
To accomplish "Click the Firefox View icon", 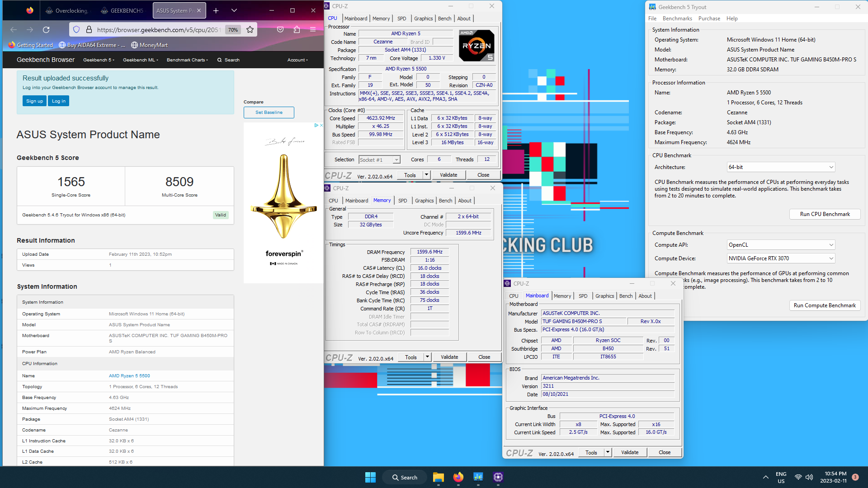I will [x=30, y=10].
